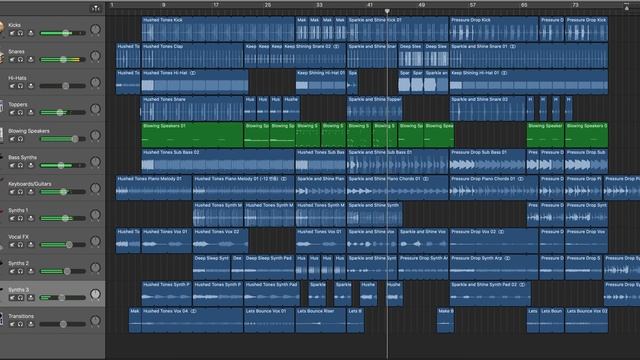
Task: Select the Keyboards/Guitars track name
Action: point(30,184)
